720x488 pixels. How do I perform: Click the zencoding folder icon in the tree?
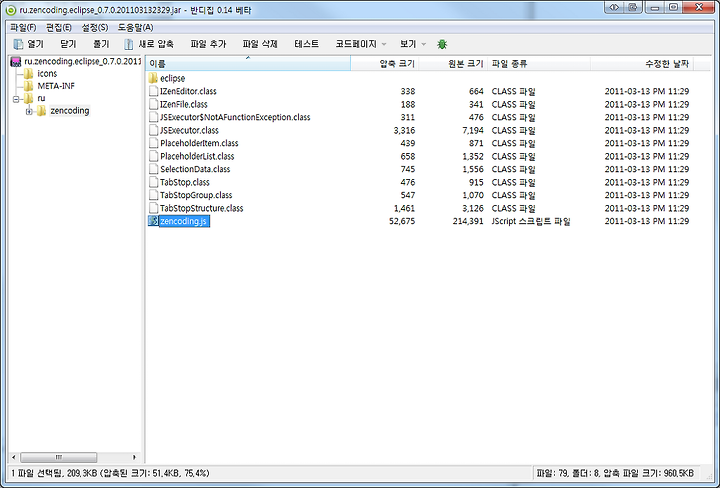[41, 111]
